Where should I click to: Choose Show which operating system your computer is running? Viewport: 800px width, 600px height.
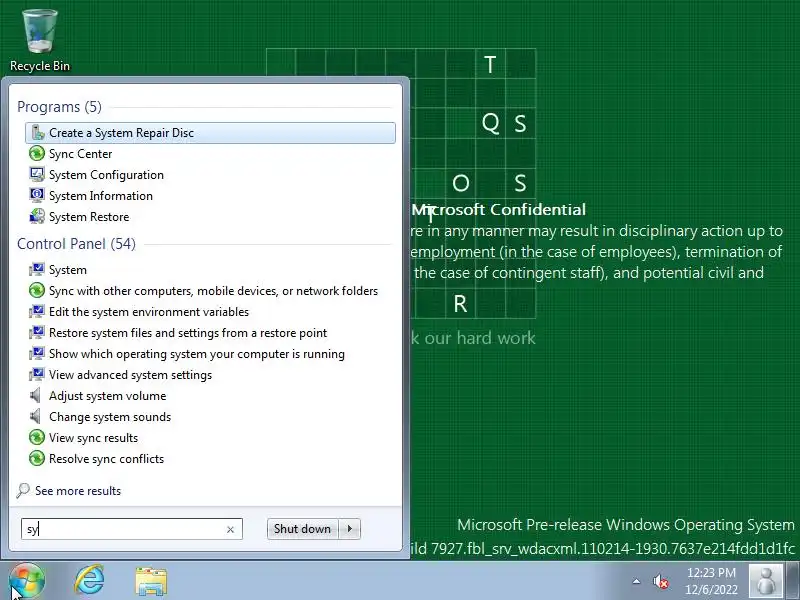(196, 353)
